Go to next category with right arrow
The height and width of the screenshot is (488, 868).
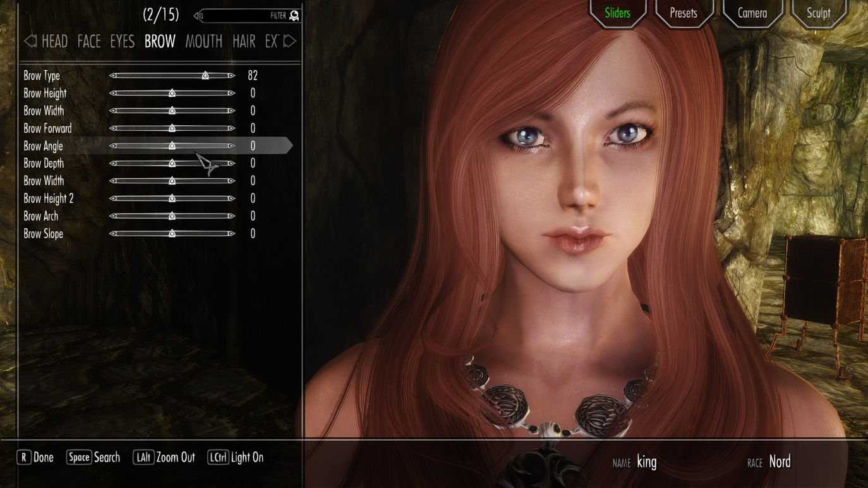click(289, 42)
